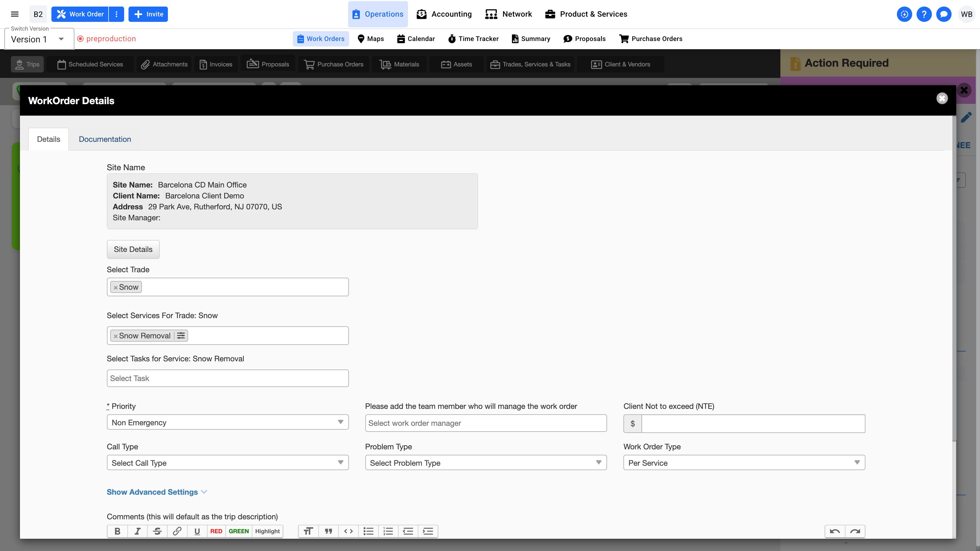Image resolution: width=980 pixels, height=551 pixels.
Task: Remove the Snow trade tag
Action: click(116, 288)
